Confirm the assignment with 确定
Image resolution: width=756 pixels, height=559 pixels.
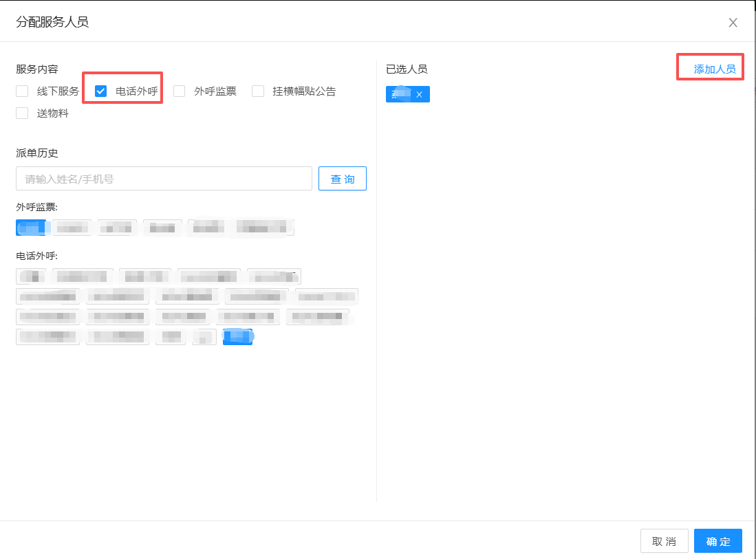717,541
